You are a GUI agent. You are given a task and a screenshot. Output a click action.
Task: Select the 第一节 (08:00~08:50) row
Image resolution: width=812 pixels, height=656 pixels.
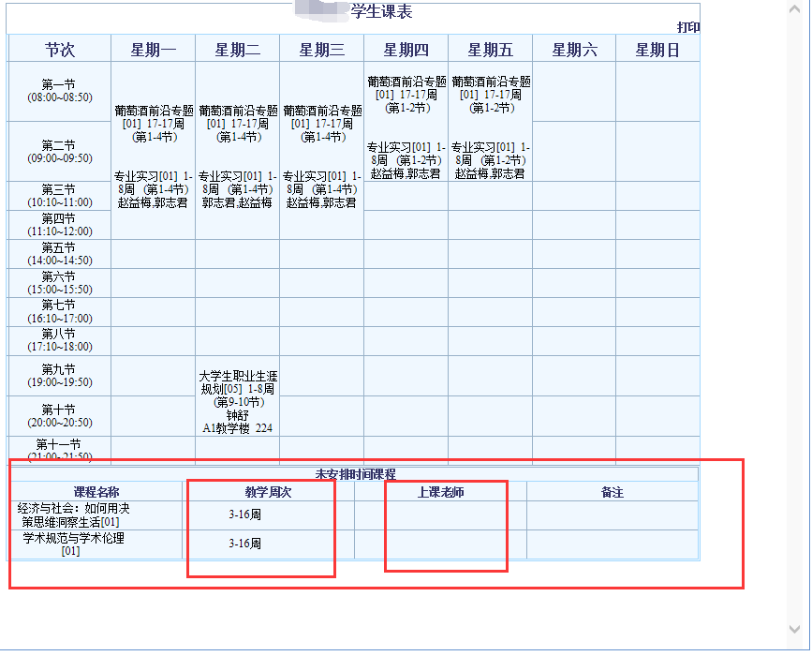click(x=60, y=91)
